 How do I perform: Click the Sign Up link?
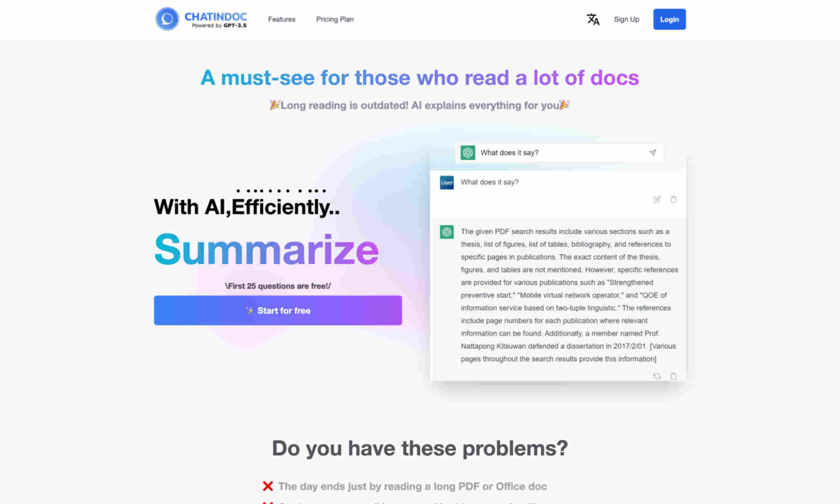click(626, 19)
